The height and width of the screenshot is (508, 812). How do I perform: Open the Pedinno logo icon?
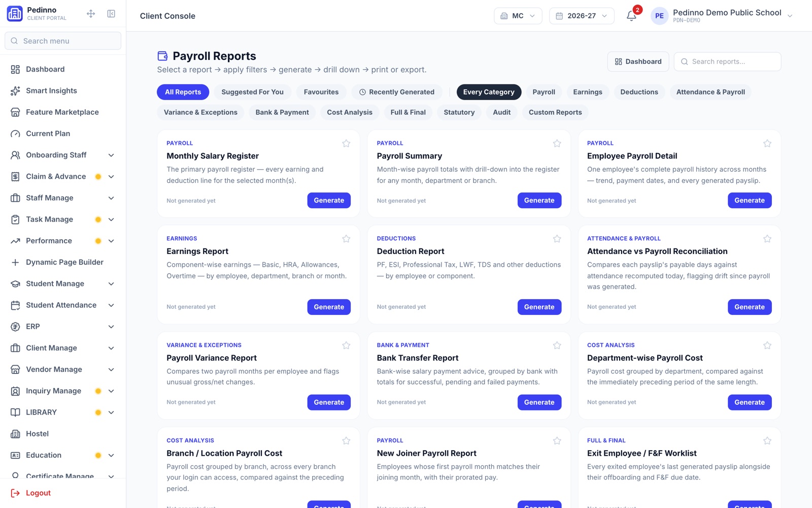[15, 14]
